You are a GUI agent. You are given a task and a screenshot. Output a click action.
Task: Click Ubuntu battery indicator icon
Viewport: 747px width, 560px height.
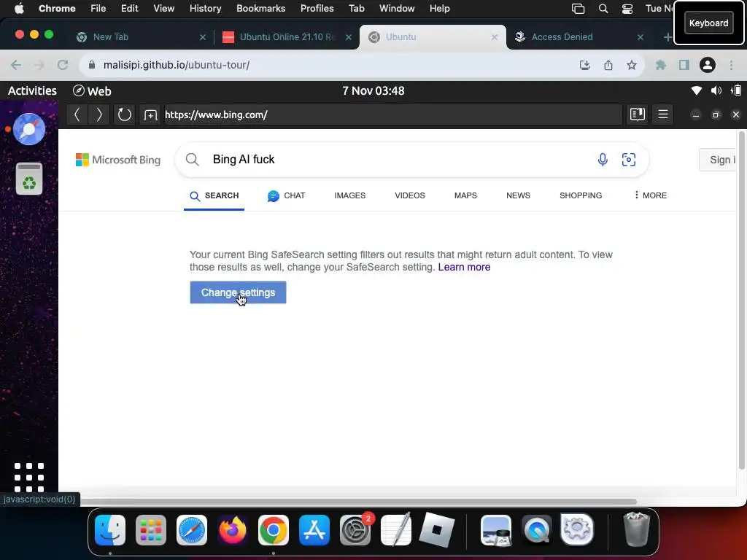pos(736,90)
